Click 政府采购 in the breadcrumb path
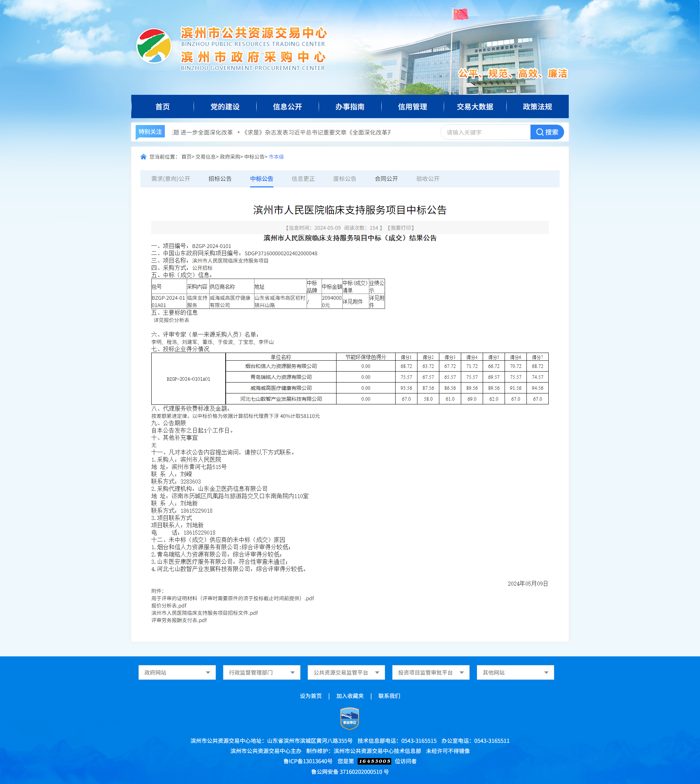Image resolution: width=700 pixels, height=784 pixels. [230, 156]
